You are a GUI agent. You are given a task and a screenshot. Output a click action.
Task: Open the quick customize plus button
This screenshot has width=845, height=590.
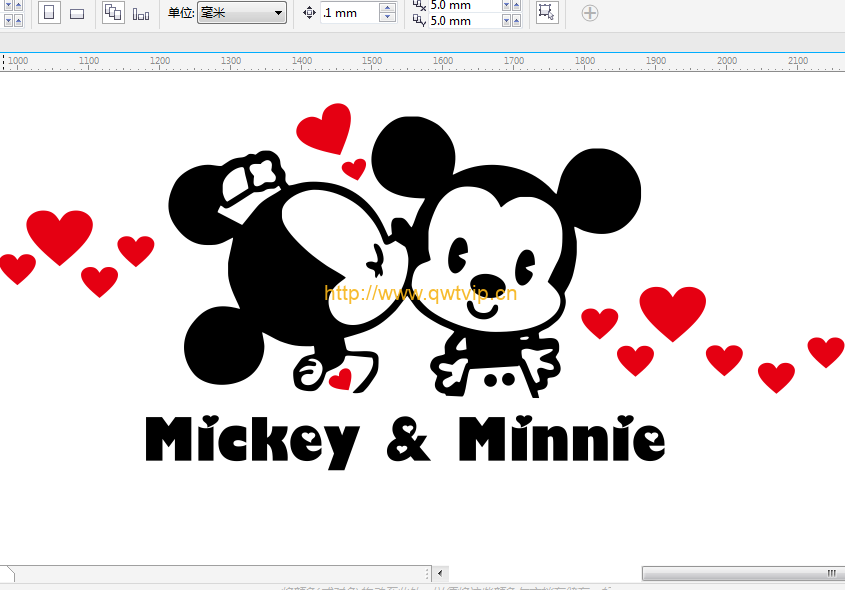click(x=590, y=13)
